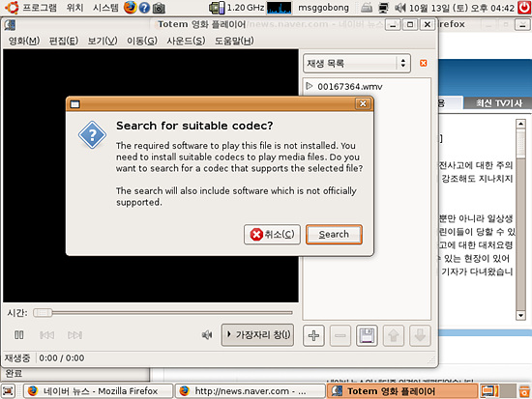Open the 영화(M) menu
The height and width of the screenshot is (399, 532).
coord(24,41)
